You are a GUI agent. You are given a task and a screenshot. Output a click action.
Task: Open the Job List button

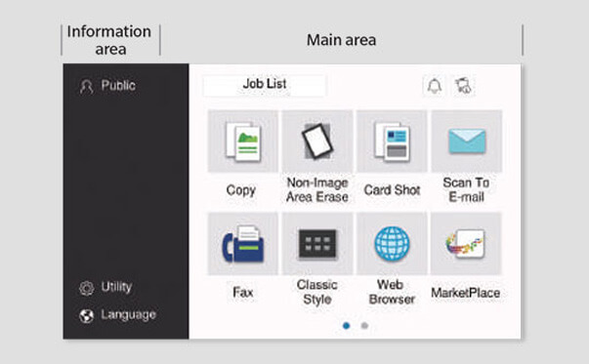265,85
